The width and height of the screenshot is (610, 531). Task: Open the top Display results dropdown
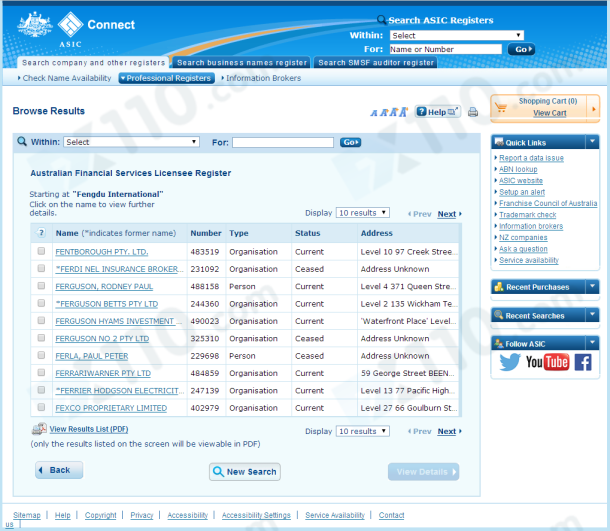tap(362, 213)
